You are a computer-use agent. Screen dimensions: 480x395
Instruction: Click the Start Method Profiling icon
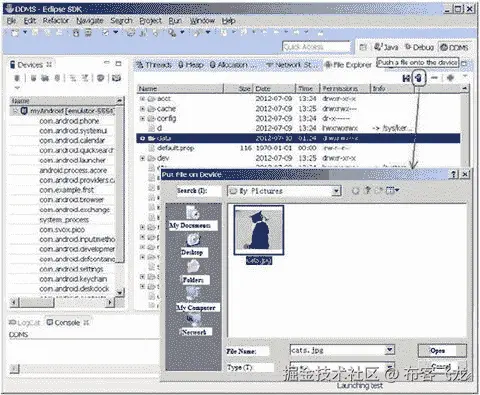[x=85, y=78]
